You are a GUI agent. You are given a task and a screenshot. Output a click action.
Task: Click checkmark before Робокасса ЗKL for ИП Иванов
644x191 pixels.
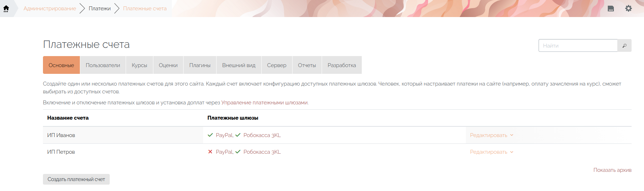point(238,135)
